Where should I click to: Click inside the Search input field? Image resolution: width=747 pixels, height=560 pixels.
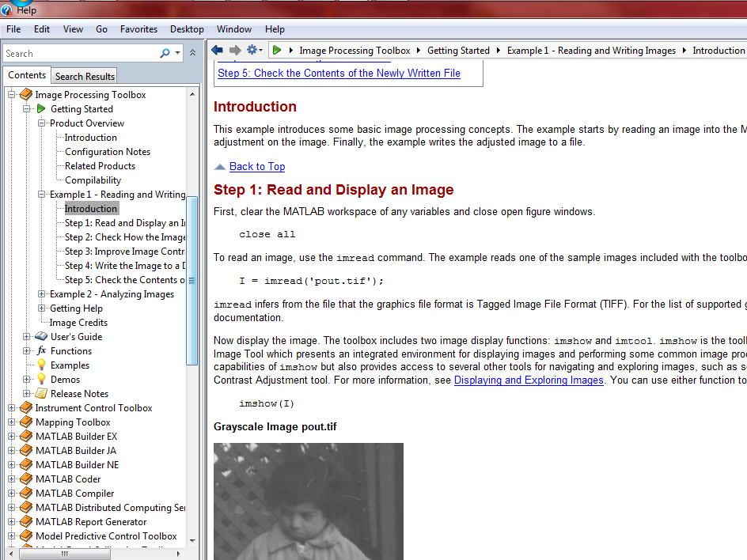(81, 53)
